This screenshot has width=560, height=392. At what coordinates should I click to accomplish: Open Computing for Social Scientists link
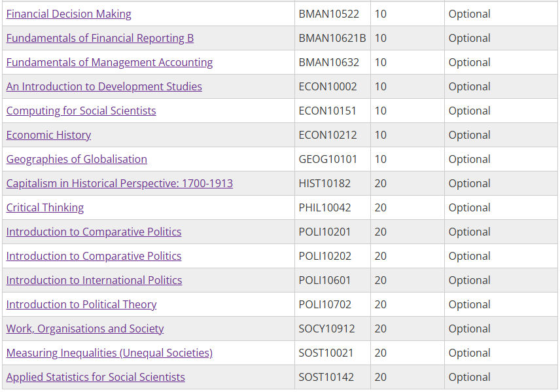click(81, 111)
